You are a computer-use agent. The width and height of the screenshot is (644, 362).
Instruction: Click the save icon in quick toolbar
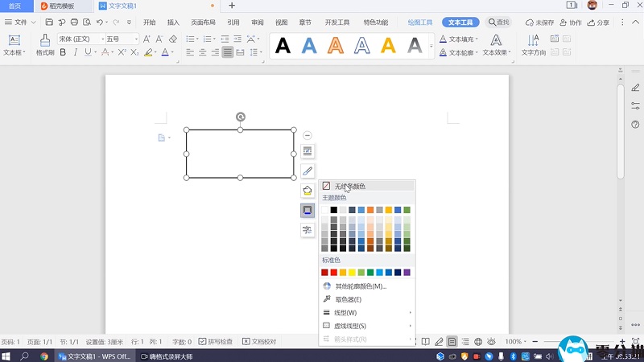tap(50, 23)
